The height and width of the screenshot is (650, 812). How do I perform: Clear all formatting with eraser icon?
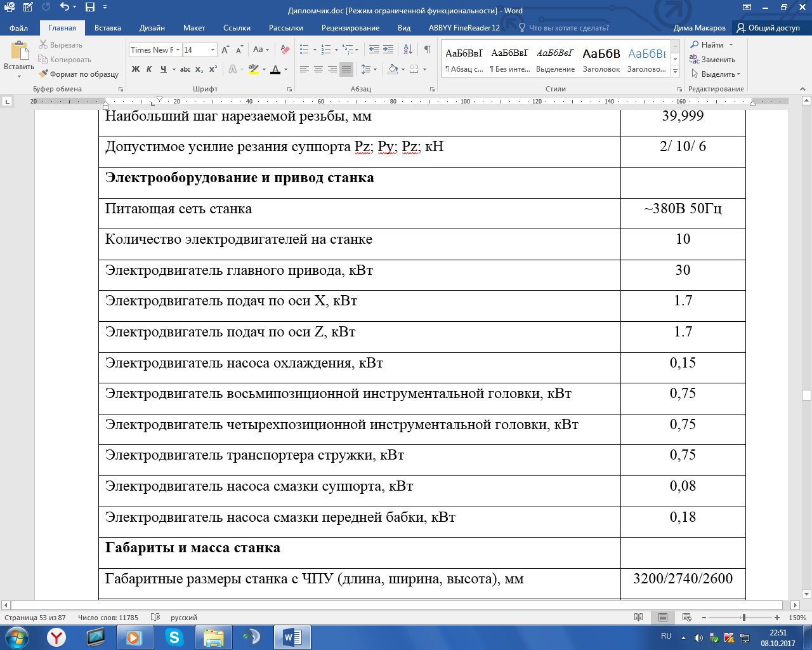pos(285,50)
